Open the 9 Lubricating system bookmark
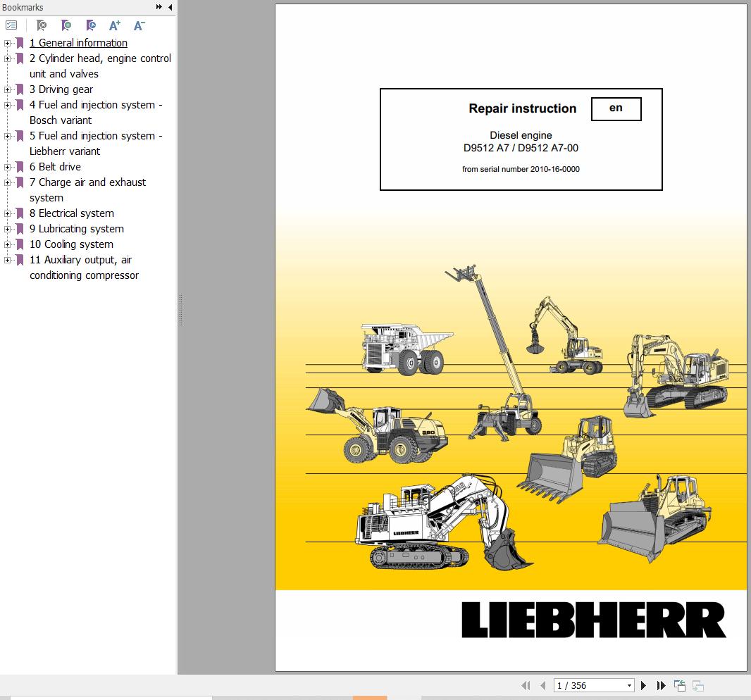The image size is (751, 700). (77, 229)
